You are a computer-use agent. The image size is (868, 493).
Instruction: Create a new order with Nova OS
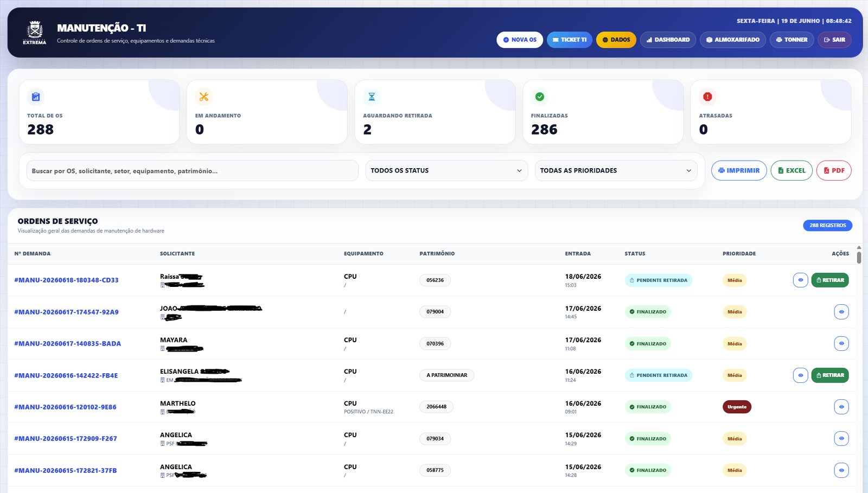(520, 40)
